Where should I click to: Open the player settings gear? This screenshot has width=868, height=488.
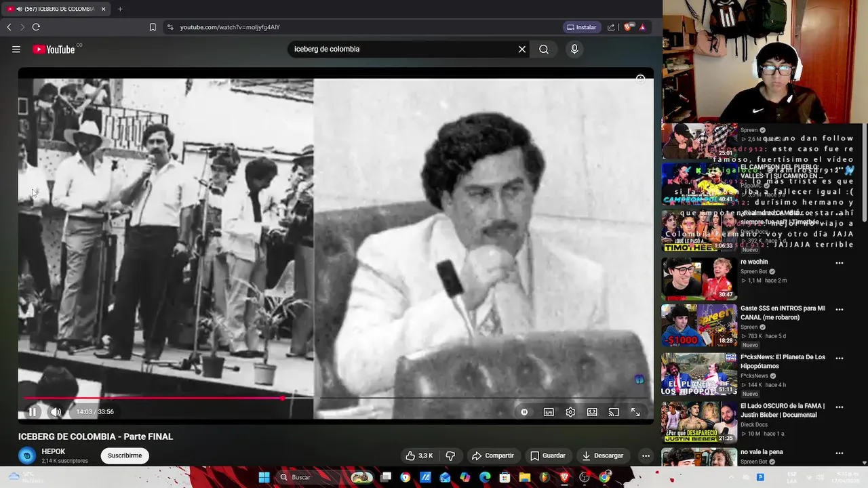point(570,411)
